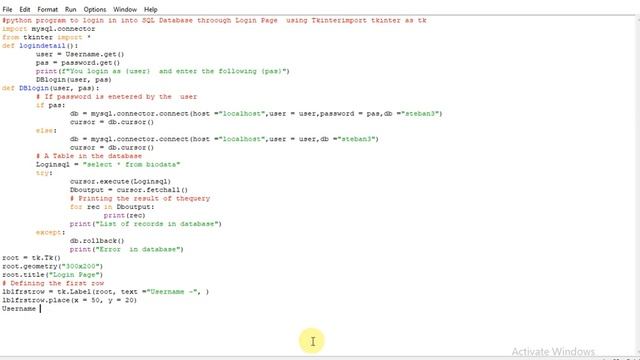Click the 'print(rec)' line

coord(124,216)
